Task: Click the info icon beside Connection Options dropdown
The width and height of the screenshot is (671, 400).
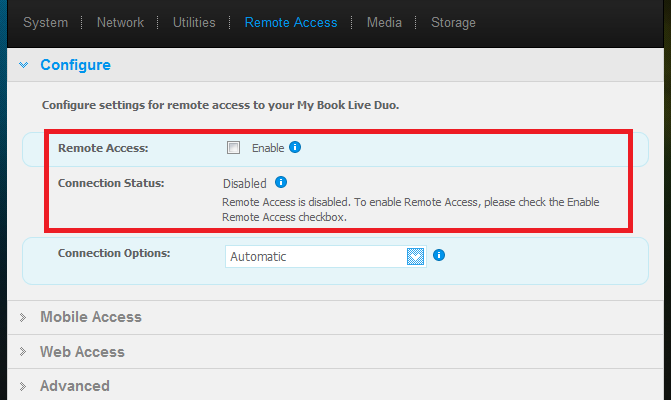Action: pos(439,256)
